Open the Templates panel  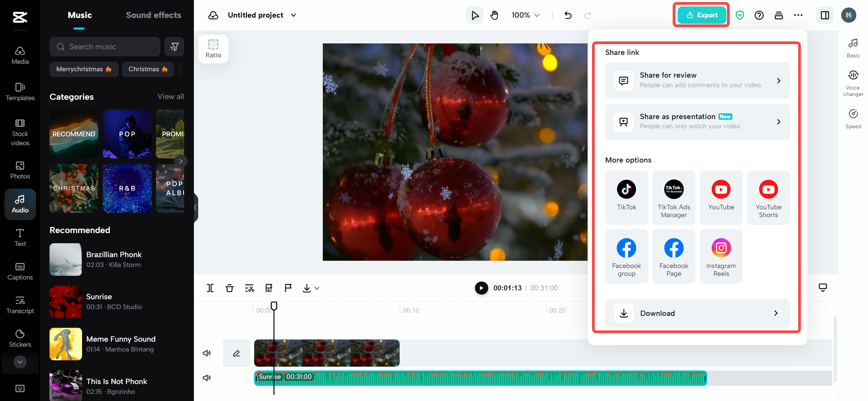click(x=20, y=92)
